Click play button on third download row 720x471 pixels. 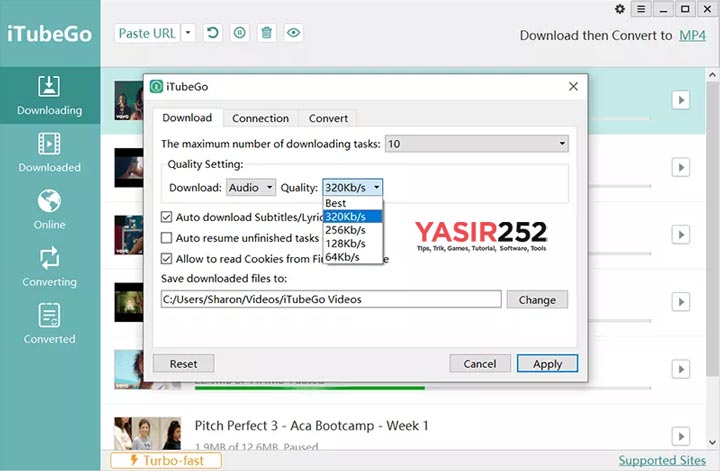(681, 235)
